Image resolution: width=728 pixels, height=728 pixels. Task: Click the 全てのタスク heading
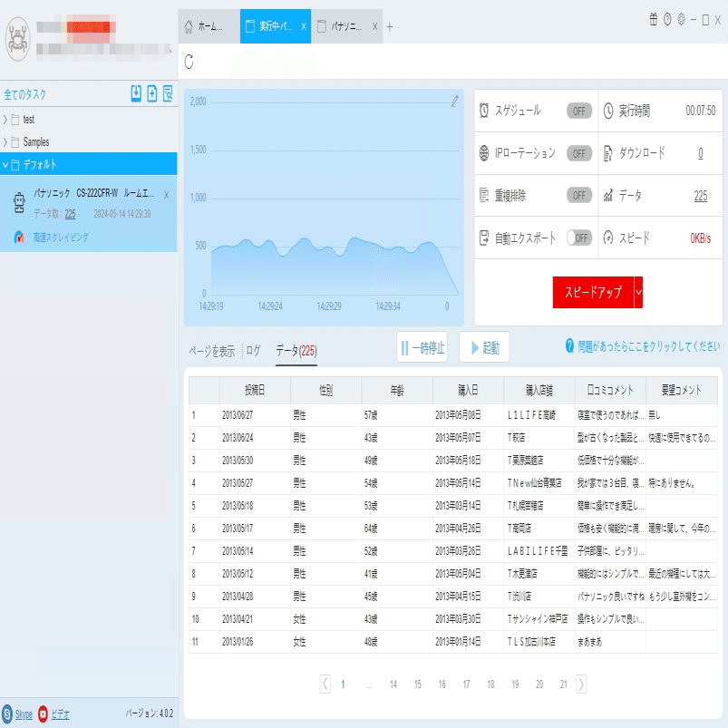tap(25, 94)
